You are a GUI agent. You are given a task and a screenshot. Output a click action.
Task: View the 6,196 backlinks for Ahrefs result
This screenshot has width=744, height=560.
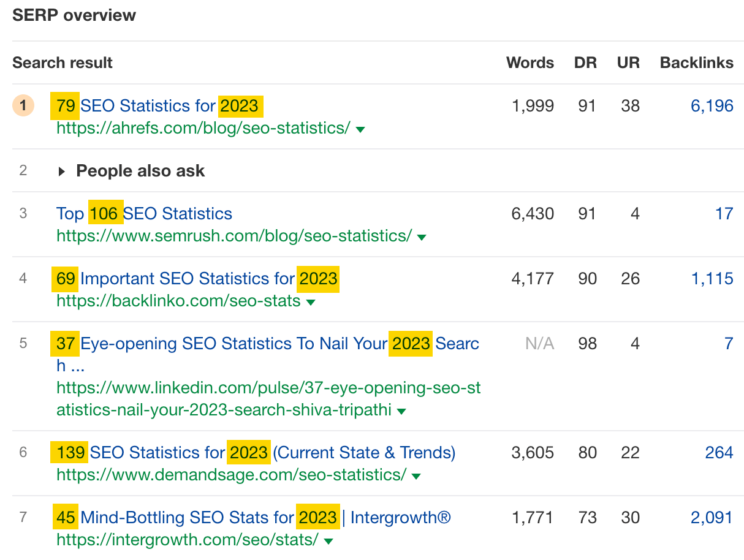coord(712,105)
